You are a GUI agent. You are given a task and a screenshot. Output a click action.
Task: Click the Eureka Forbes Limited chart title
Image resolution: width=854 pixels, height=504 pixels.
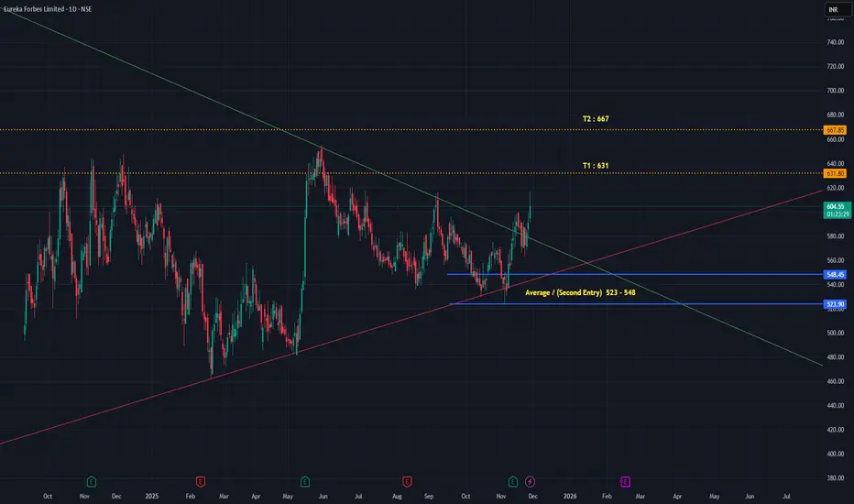coord(48,9)
